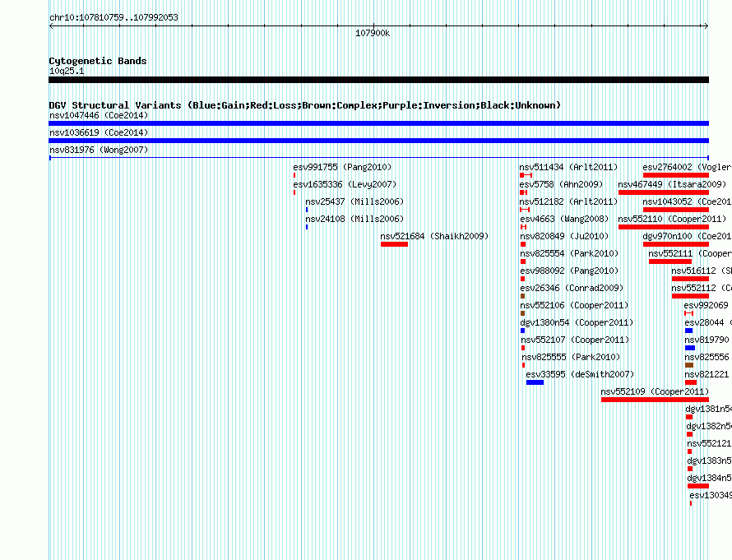Screen dimensions: 732x560
Task: Open nsv552112 variant label
Action: tap(702, 288)
